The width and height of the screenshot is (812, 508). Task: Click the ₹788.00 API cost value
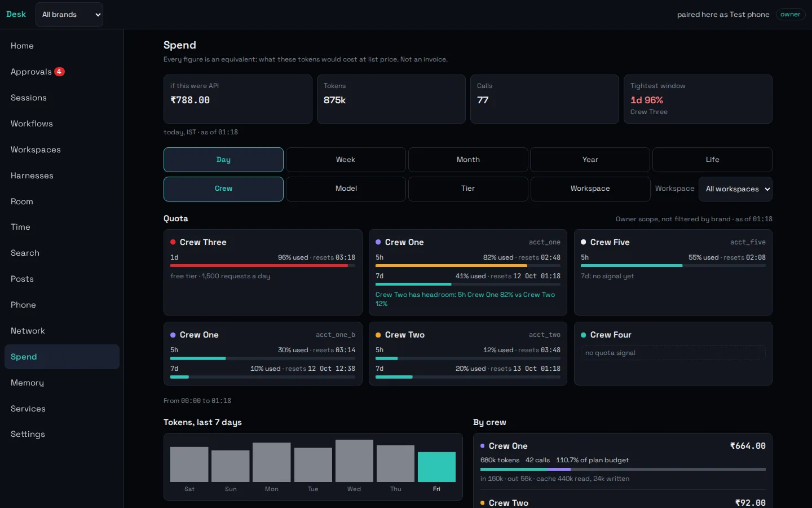point(190,100)
